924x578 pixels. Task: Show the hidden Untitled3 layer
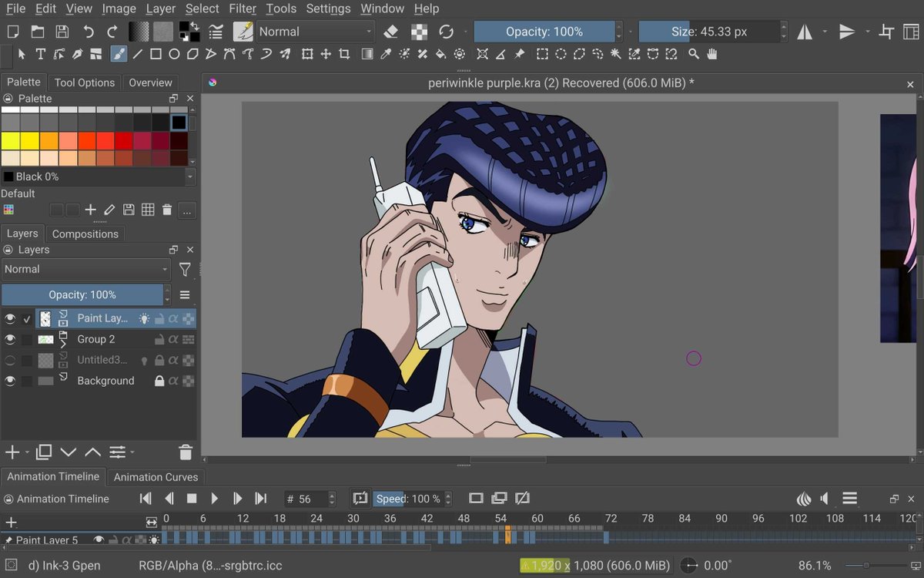point(10,360)
